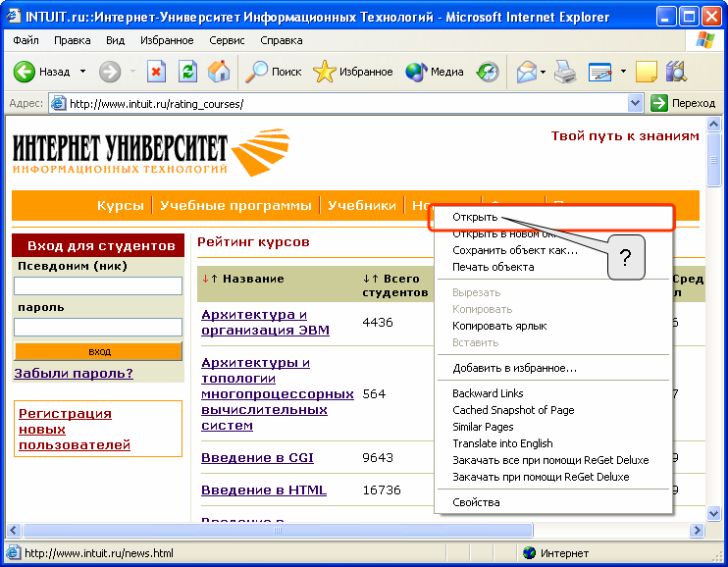This screenshot has width=728, height=567.
Task: Click the Internet zone globe icon
Action: tap(529, 553)
